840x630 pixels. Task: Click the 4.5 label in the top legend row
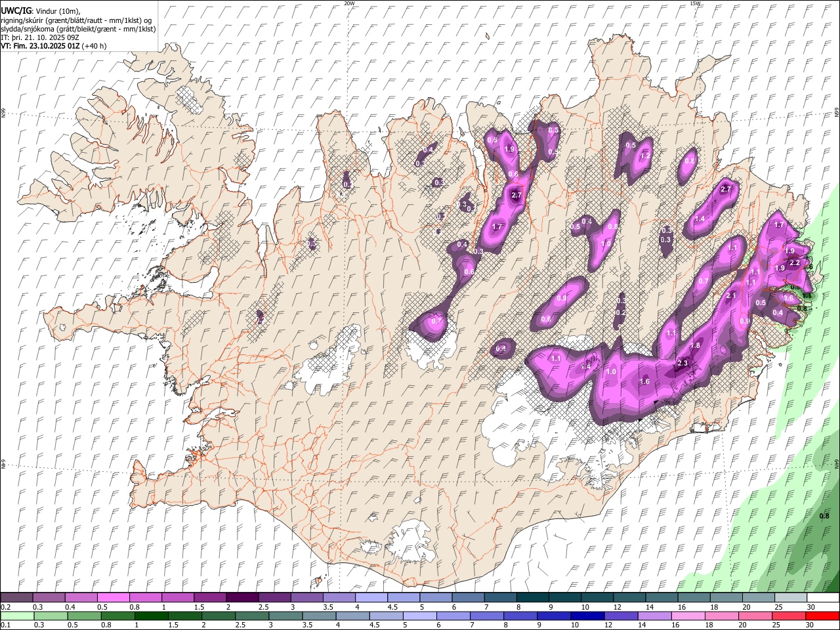coord(392,607)
